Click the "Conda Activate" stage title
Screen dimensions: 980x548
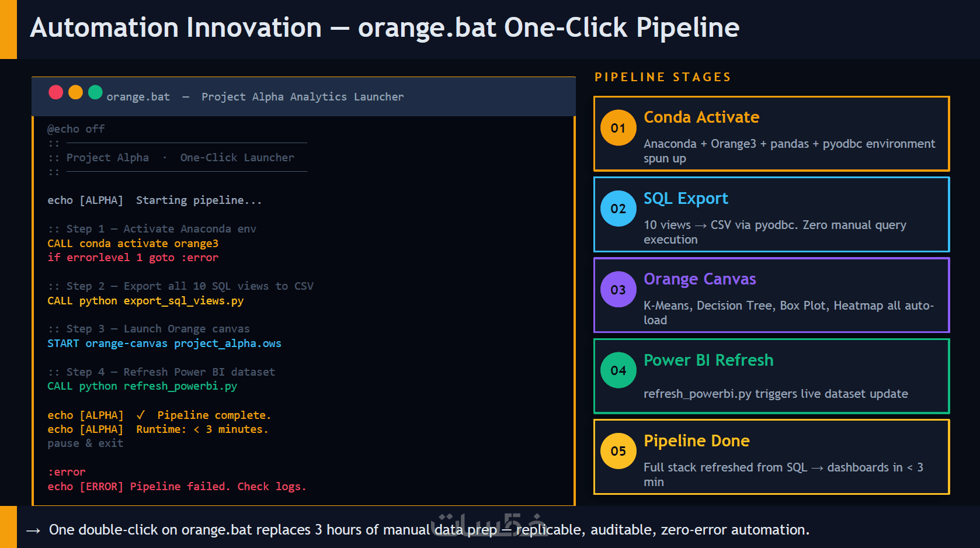[x=701, y=117]
